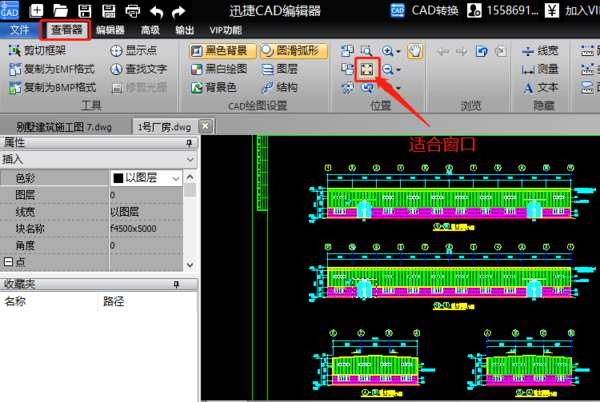Click the zoom in magnifier icon

387,50
